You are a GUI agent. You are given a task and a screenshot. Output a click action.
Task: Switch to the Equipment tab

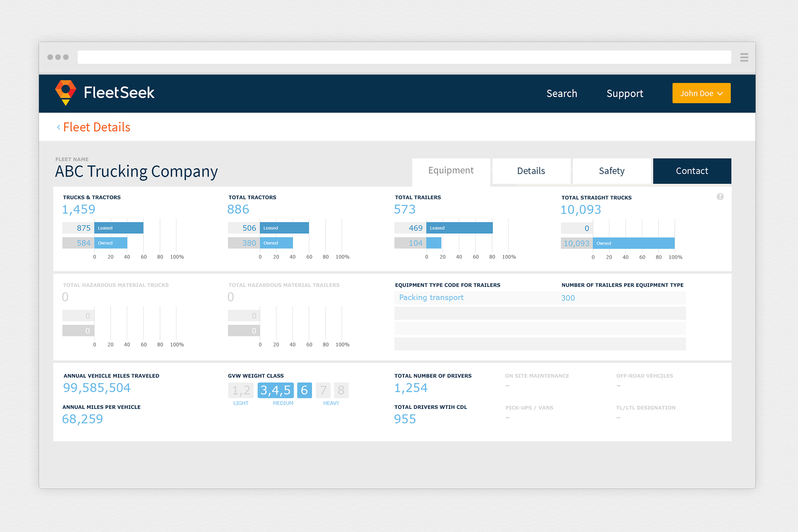coord(451,171)
